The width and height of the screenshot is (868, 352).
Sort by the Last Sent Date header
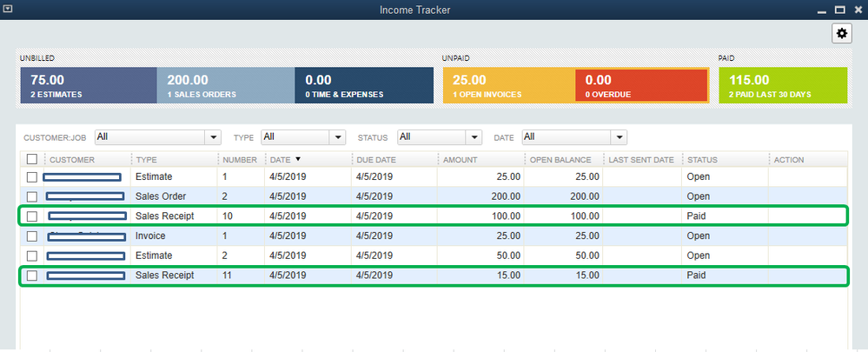tap(641, 160)
